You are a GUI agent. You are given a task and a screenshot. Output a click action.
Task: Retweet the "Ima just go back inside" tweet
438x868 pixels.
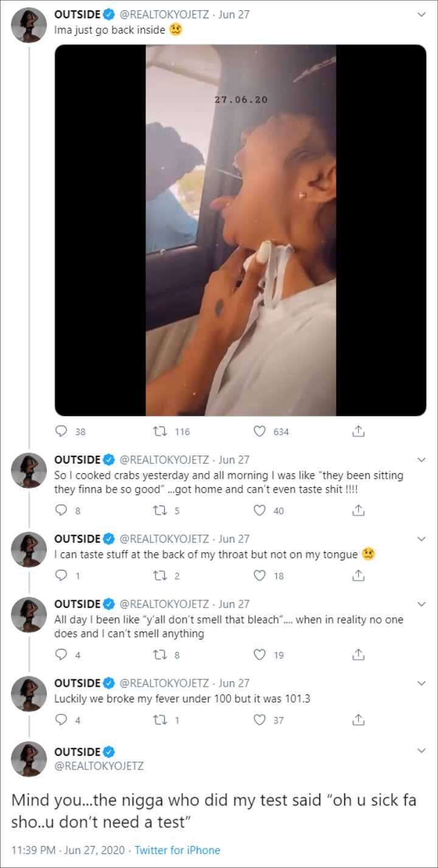[x=163, y=431]
